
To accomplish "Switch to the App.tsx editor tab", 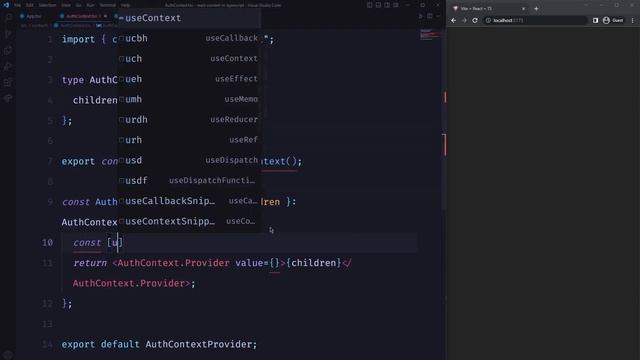I will [31, 16].
